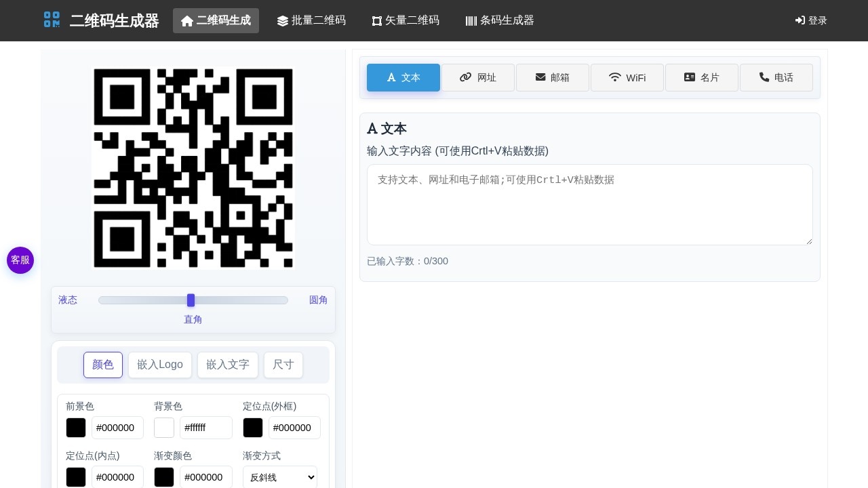
Task: Open 条码生成器 via the barcode icon
Action: [471, 21]
